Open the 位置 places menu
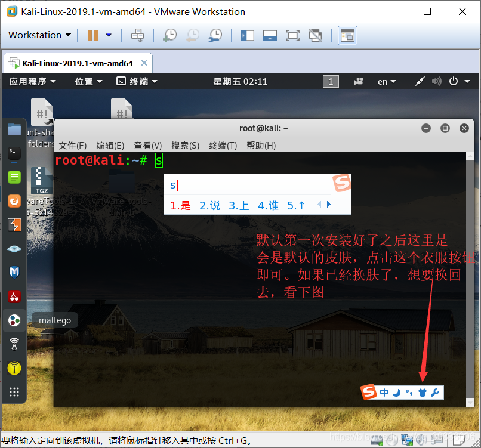Image resolution: width=481 pixels, height=448 pixels. click(x=88, y=82)
